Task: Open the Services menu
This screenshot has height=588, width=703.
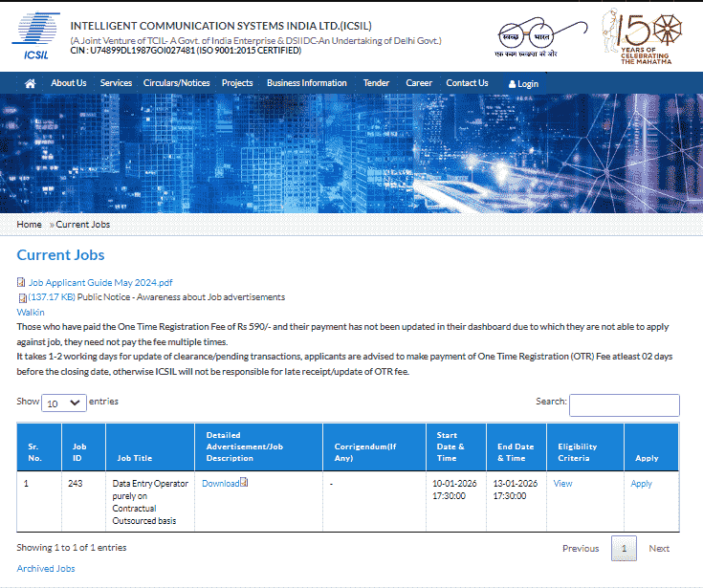Action: [116, 83]
